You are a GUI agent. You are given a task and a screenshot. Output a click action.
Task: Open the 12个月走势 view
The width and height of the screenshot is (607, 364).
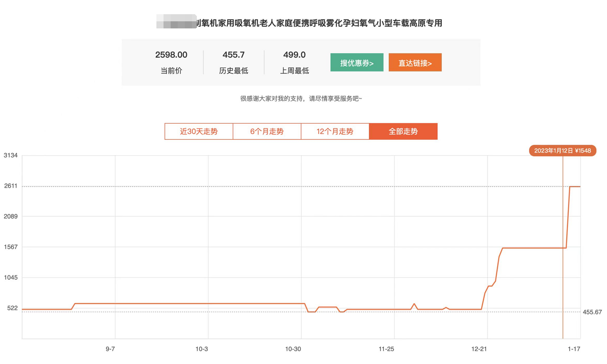point(335,131)
